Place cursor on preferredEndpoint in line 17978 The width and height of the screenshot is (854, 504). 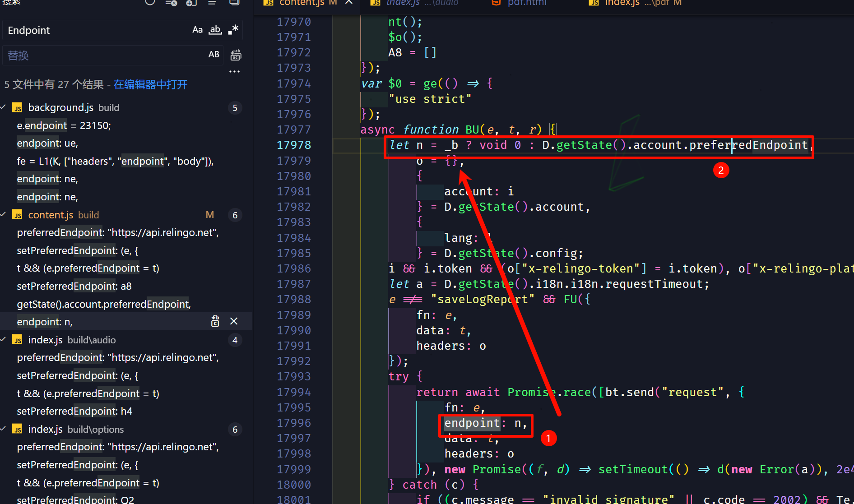tap(748, 145)
